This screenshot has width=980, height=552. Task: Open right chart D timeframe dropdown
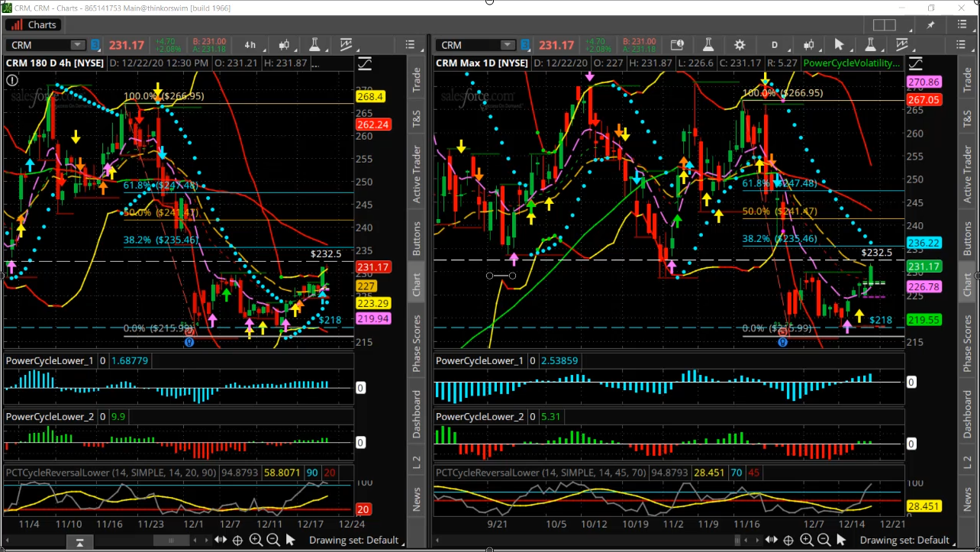775,45
